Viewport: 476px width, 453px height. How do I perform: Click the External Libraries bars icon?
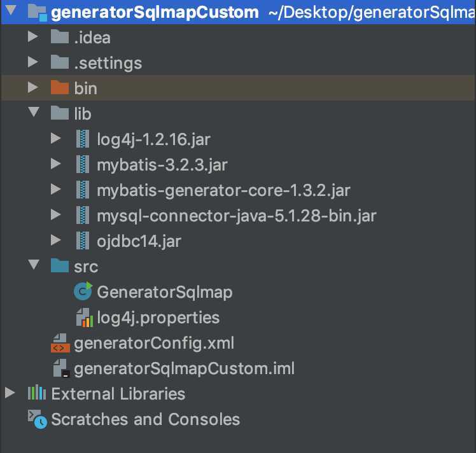pos(37,393)
